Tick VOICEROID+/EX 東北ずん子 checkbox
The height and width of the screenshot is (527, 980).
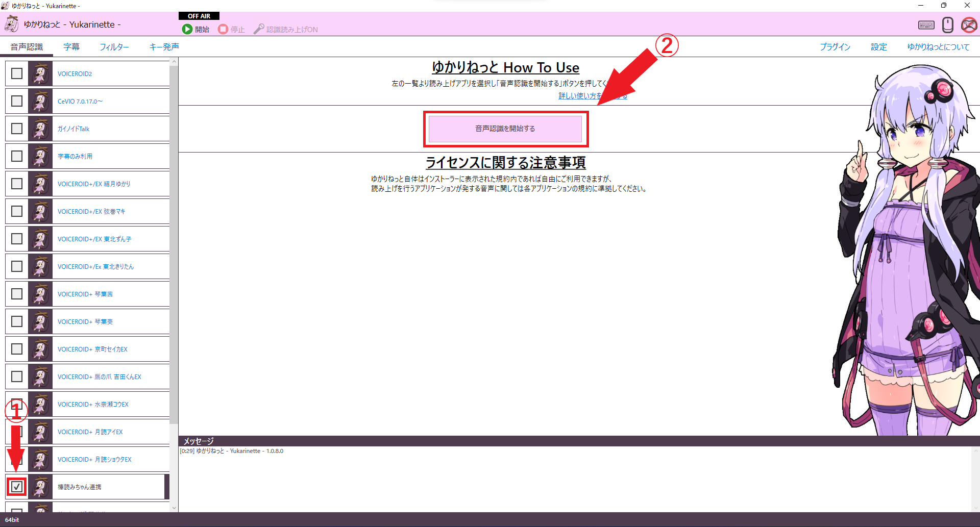click(x=17, y=239)
